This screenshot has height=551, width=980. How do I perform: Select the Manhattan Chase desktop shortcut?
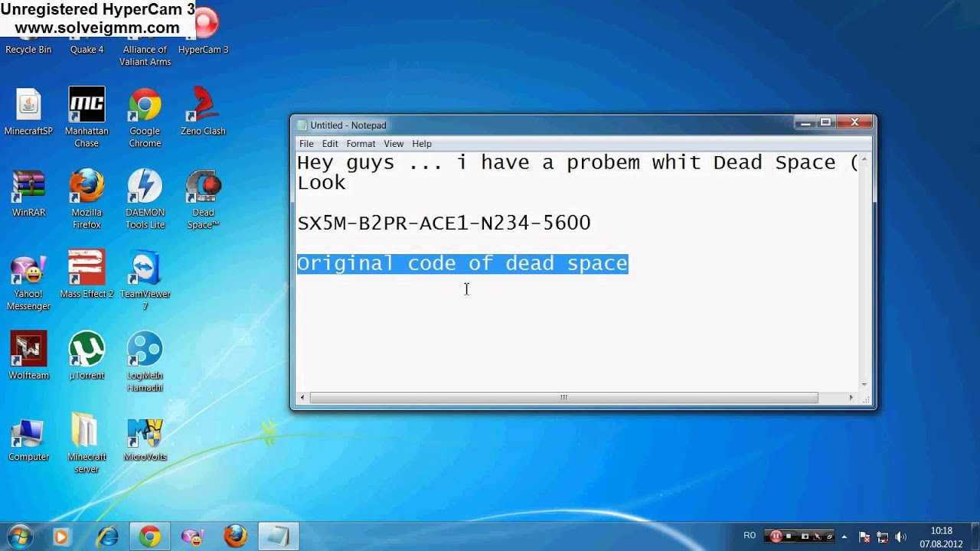tap(87, 118)
